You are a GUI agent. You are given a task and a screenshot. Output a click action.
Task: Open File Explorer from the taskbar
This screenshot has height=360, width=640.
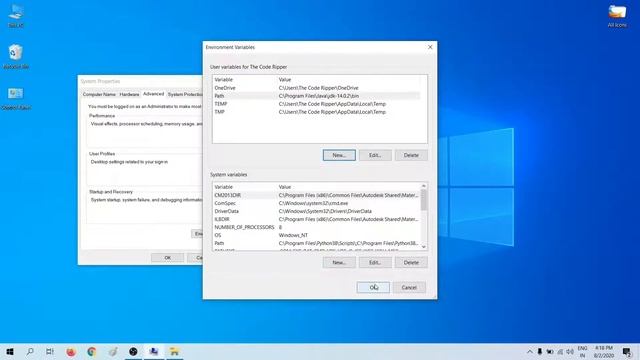[x=175, y=351]
